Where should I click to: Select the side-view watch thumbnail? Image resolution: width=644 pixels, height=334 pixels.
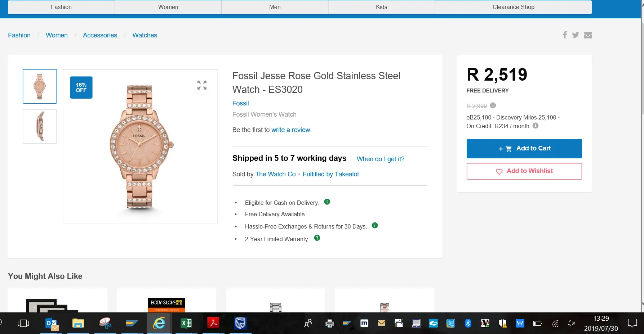(40, 126)
